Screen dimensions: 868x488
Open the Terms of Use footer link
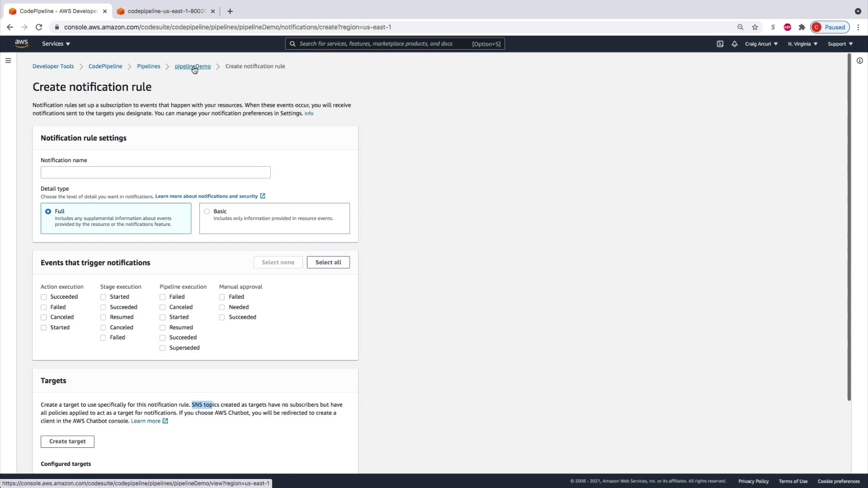[x=793, y=481]
